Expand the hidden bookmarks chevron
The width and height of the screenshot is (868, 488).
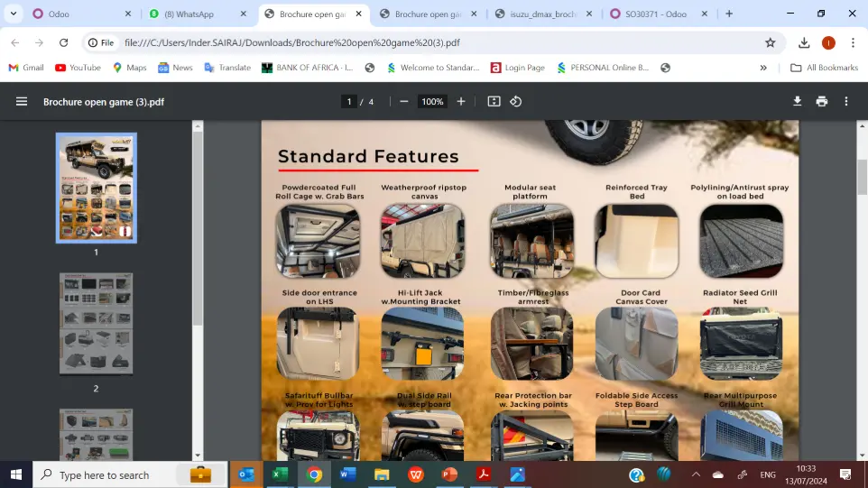point(763,68)
